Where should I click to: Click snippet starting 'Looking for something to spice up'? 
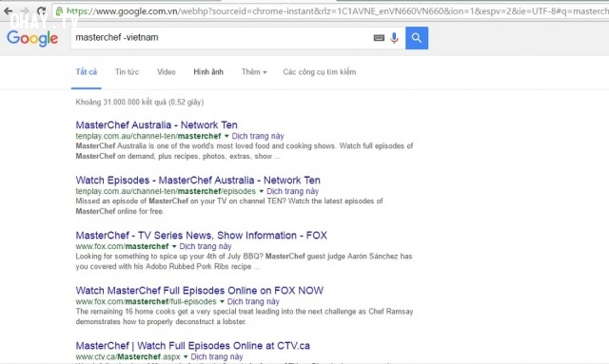click(244, 261)
